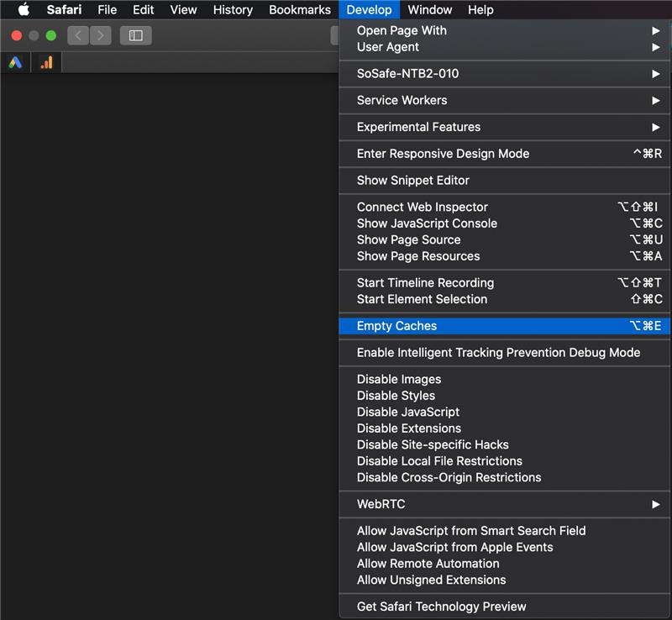The height and width of the screenshot is (620, 672).
Task: Click Get Safari Technology Preview
Action: [441, 607]
